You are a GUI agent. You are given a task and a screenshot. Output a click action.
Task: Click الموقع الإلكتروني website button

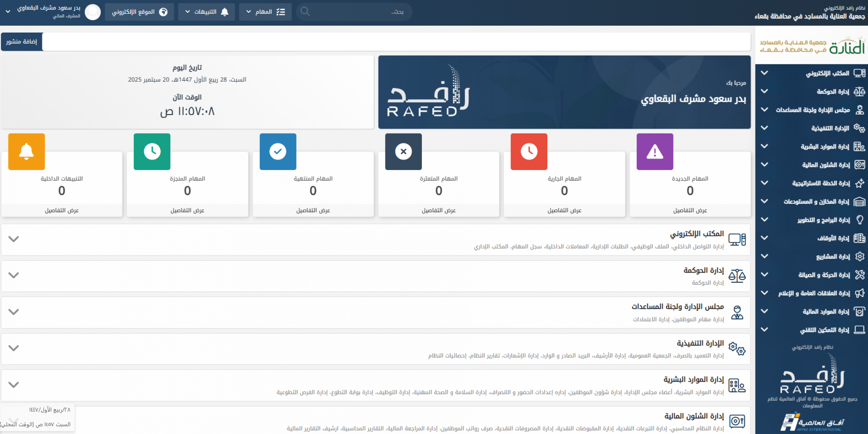tap(139, 12)
